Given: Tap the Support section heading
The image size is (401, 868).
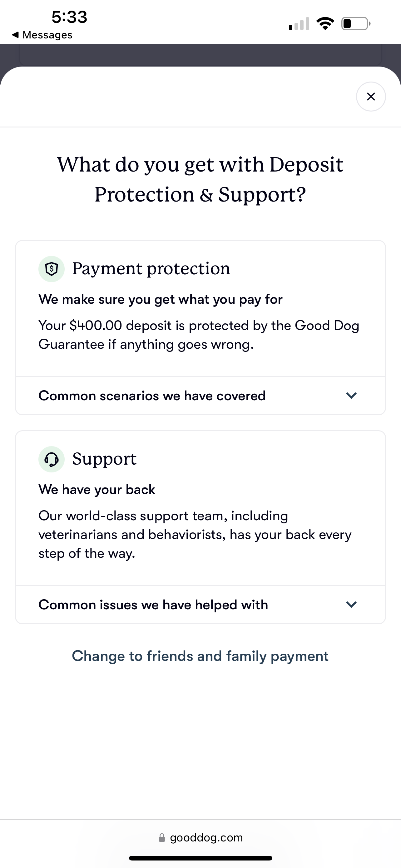Looking at the screenshot, I should (104, 459).
